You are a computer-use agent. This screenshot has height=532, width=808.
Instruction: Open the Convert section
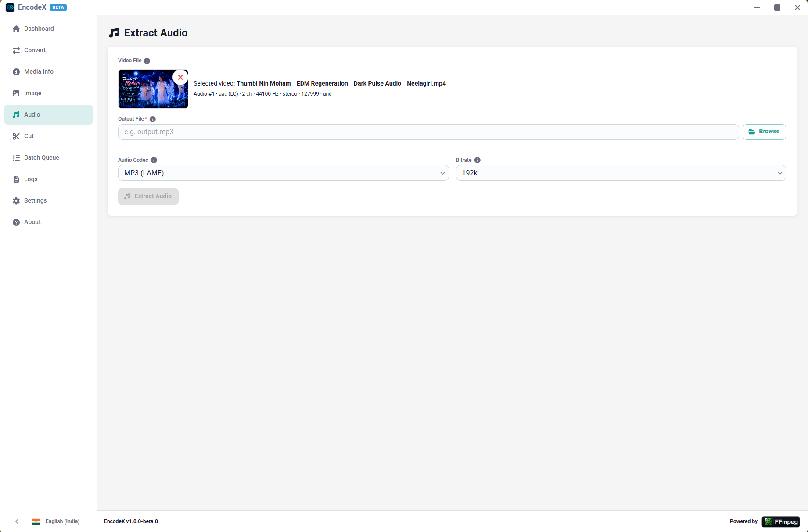pyautogui.click(x=48, y=50)
